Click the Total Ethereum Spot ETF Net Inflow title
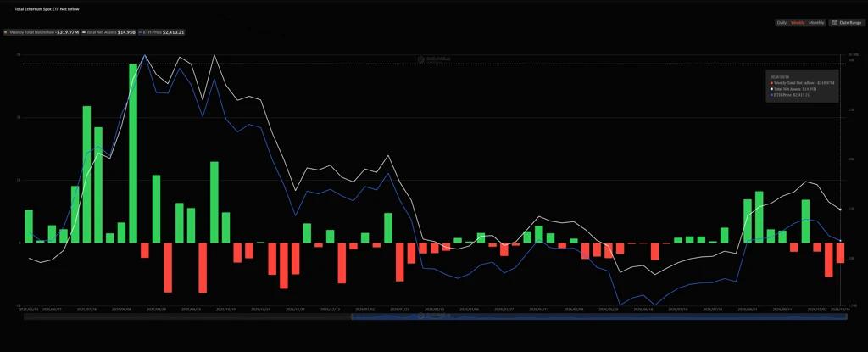 click(x=47, y=9)
